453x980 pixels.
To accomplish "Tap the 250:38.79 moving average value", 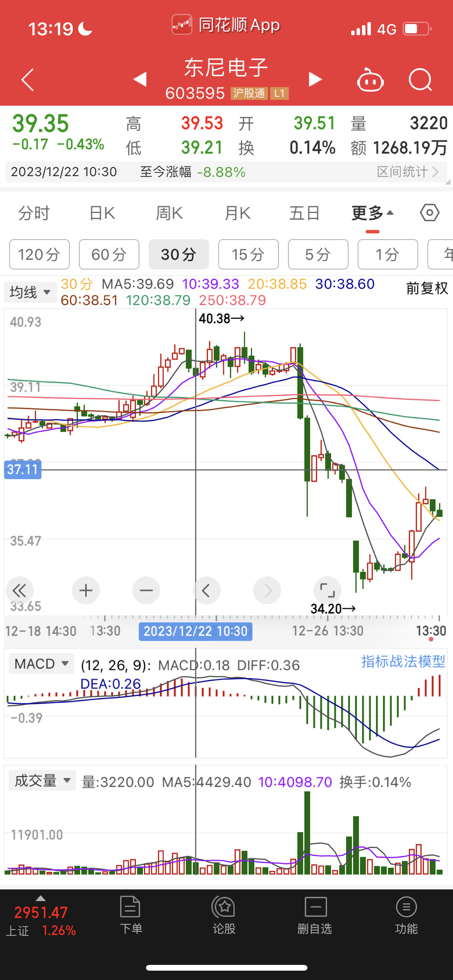I will click(232, 300).
